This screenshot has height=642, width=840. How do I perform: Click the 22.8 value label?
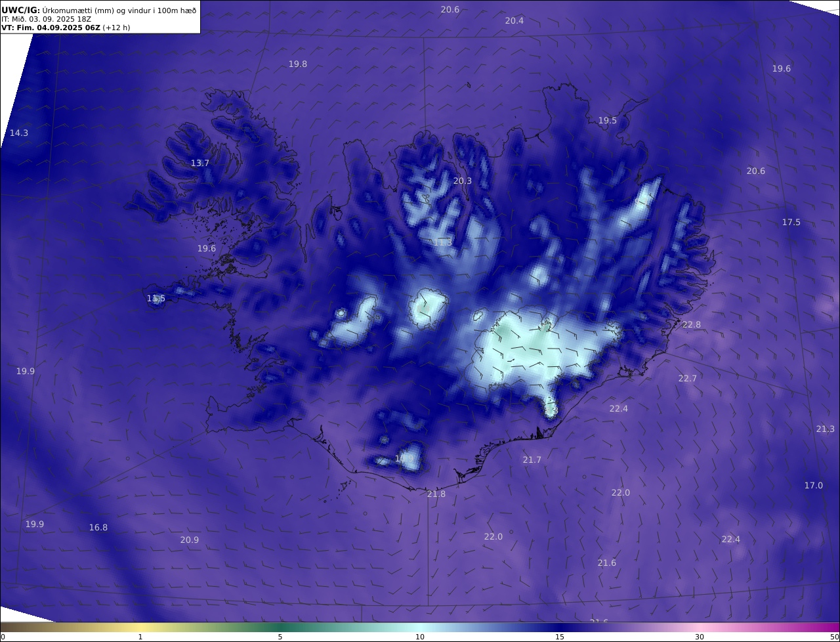pyautogui.click(x=692, y=325)
